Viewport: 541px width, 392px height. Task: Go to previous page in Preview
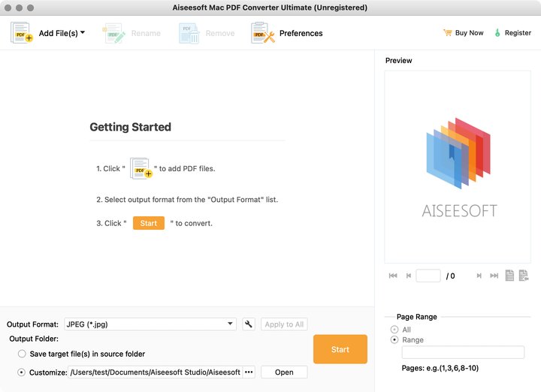[409, 276]
